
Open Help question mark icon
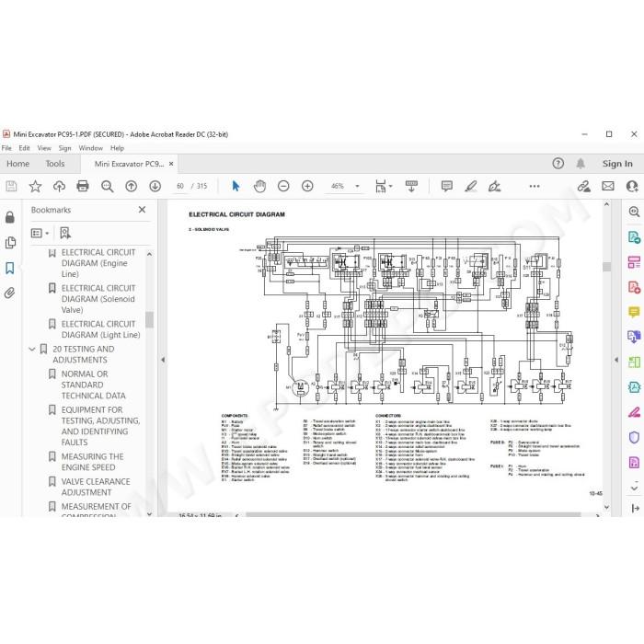pos(558,164)
